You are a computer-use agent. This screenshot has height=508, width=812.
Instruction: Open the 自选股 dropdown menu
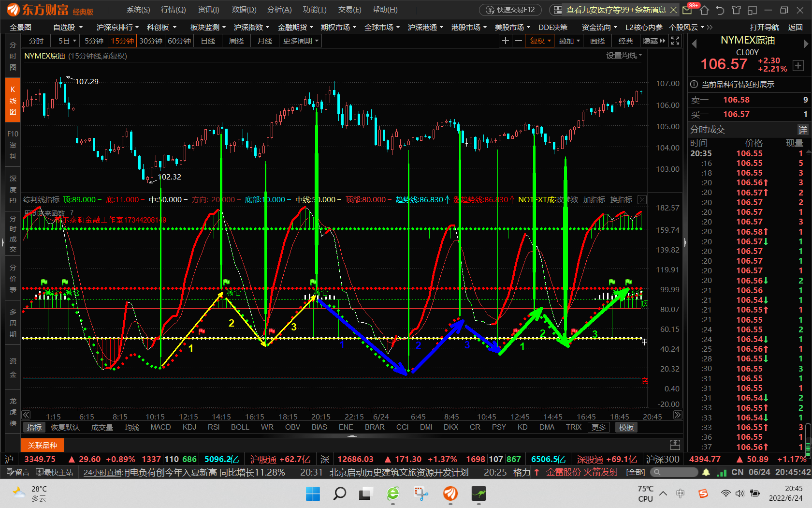[x=68, y=28]
